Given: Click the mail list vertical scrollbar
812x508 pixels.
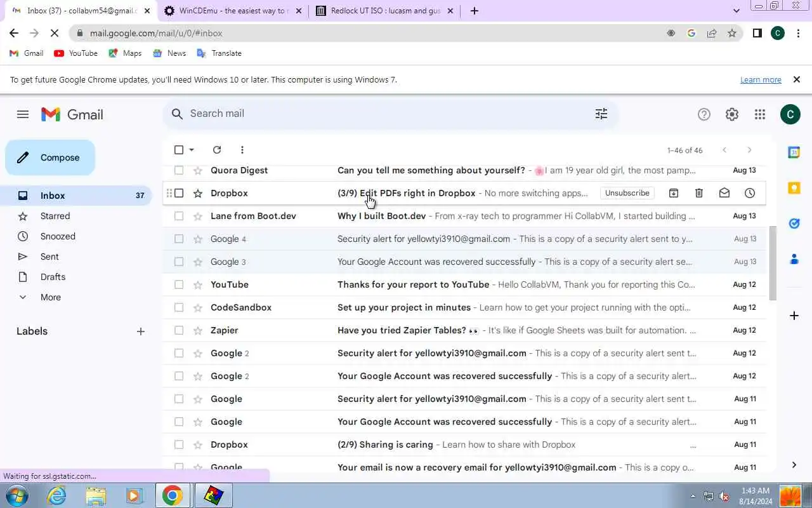Looking at the screenshot, I should (773, 262).
